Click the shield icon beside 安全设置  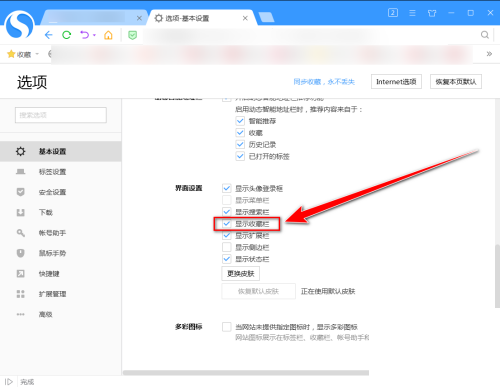[20, 192]
